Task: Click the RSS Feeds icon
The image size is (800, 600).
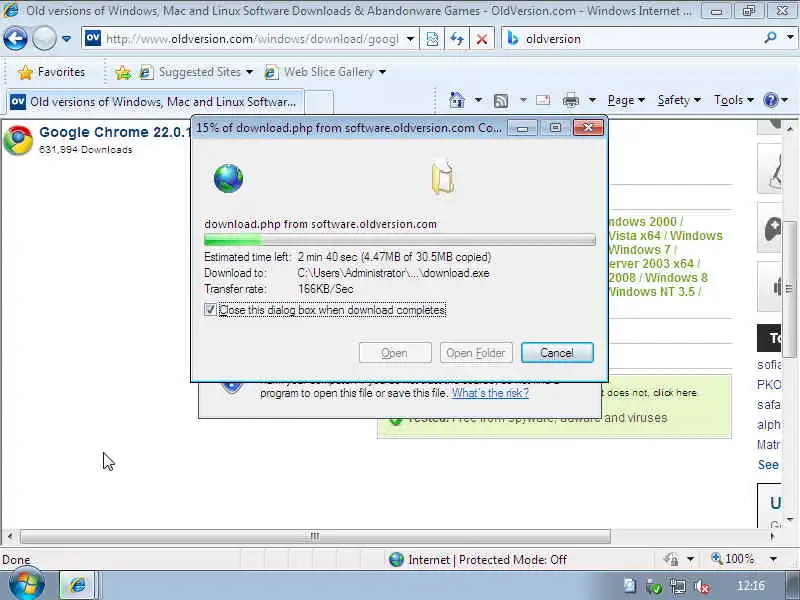Action: pyautogui.click(x=501, y=101)
